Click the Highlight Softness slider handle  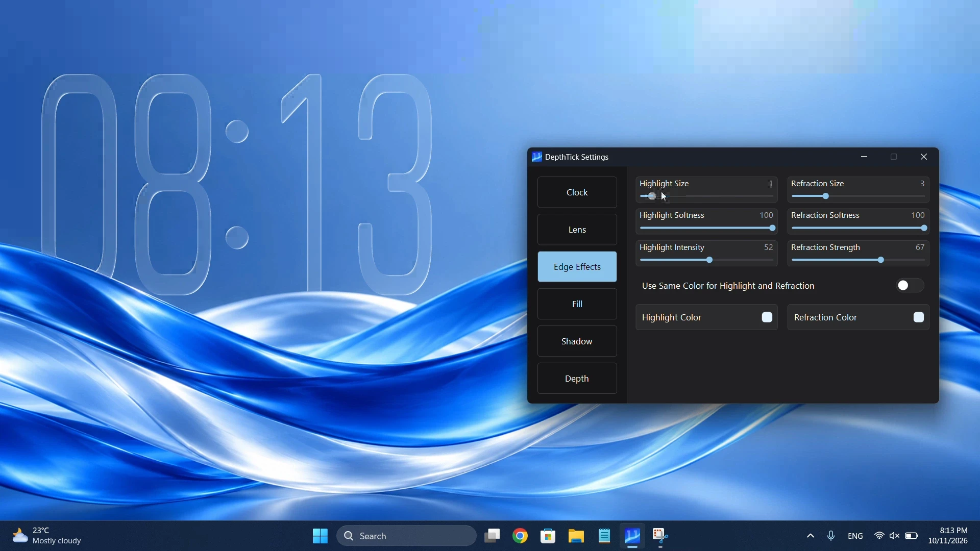click(x=773, y=229)
